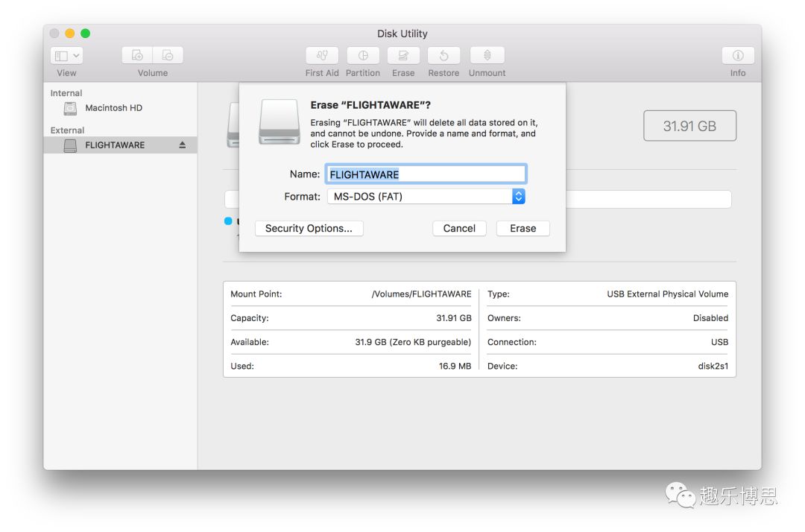Open the Info panel icon

pyautogui.click(x=738, y=55)
